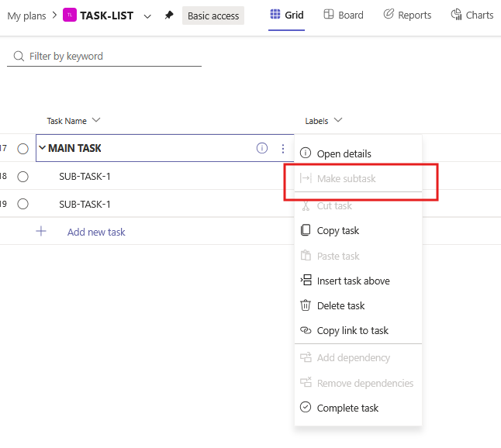Open the Labels column dropdown
The height and width of the screenshot is (448, 501).
[338, 120]
